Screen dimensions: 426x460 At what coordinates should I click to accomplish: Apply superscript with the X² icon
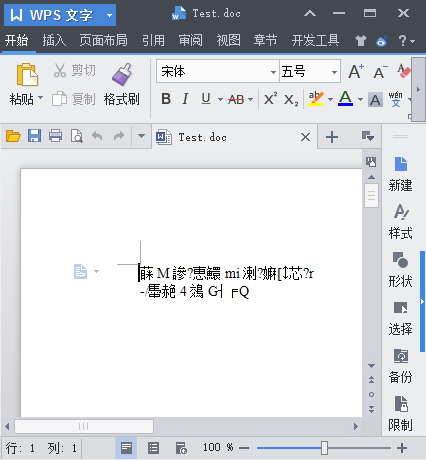point(270,99)
